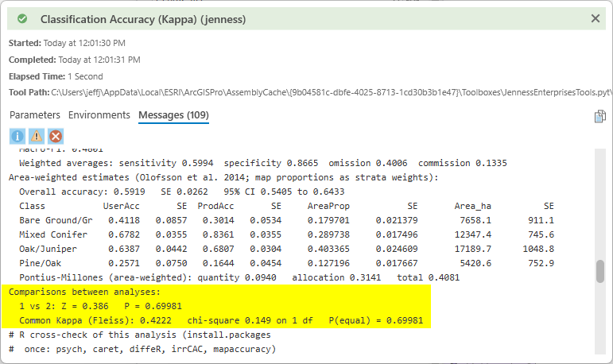Click the Area-weighted estimates Olofsson line
Screen dimensions: 613x364
[x=223, y=177]
